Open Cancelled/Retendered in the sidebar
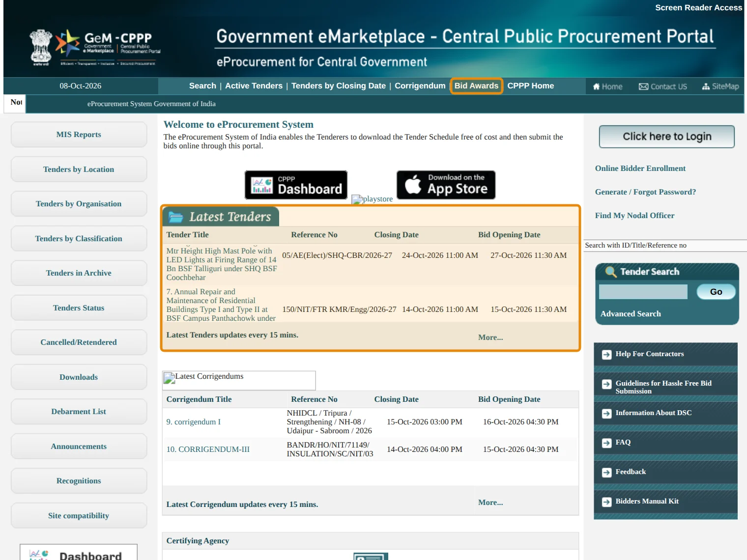This screenshot has height=560, width=747. tap(79, 342)
